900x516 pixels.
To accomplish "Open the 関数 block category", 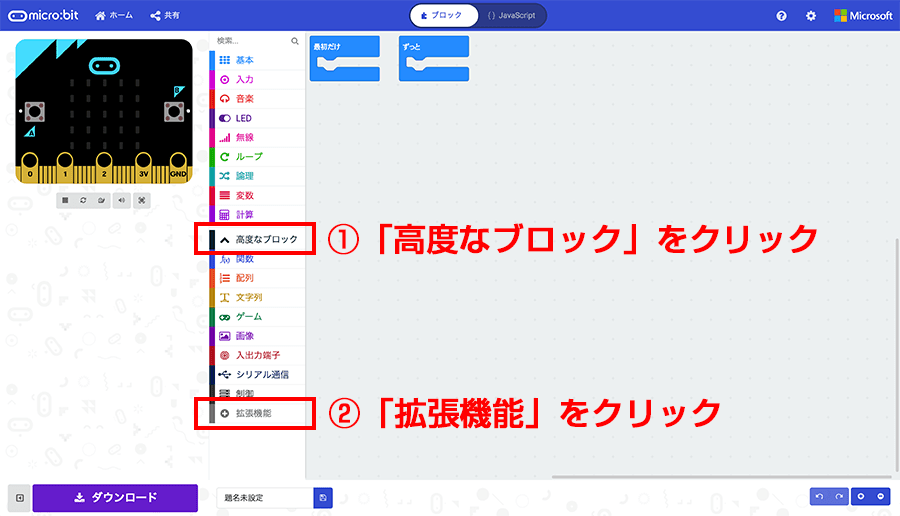I will point(257,259).
